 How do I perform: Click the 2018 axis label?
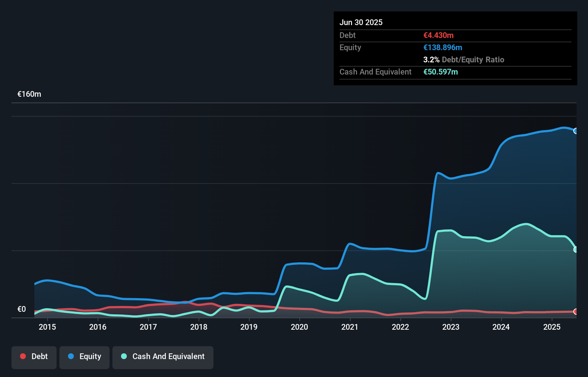click(199, 327)
